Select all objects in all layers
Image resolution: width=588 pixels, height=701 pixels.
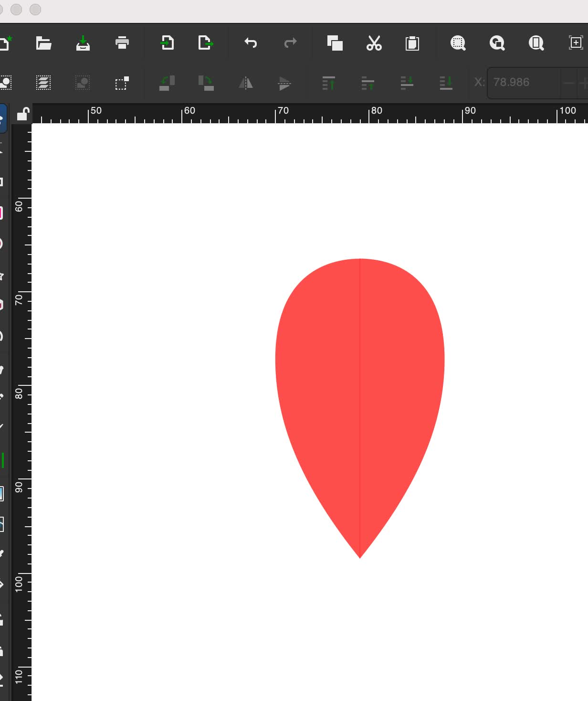[43, 84]
